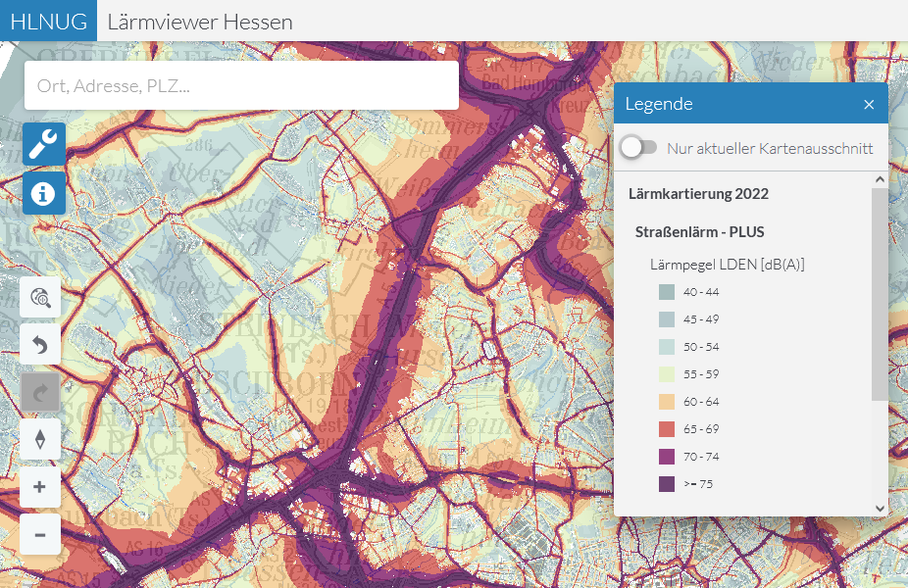
Task: Click the 40 - 44 dB color swatch
Action: pos(667,292)
